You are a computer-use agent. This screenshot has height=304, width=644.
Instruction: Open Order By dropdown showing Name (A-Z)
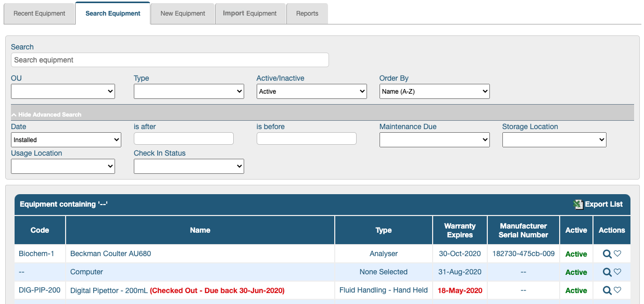[435, 92]
